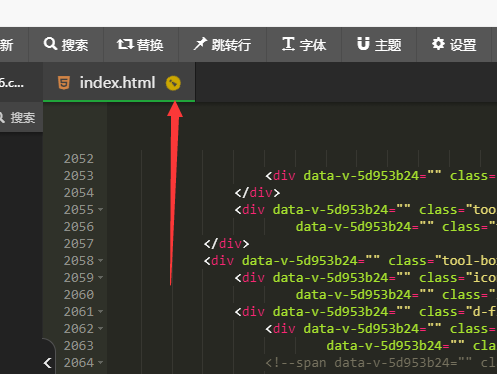Image resolution: width=497 pixels, height=374 pixels.
Task: Fold code at line 2064
Action: (x=101, y=362)
